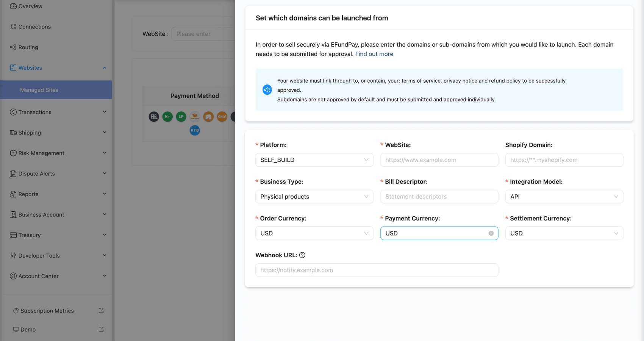The image size is (644, 341).
Task: Collapse the Websites menu chevron
Action: pos(105,68)
